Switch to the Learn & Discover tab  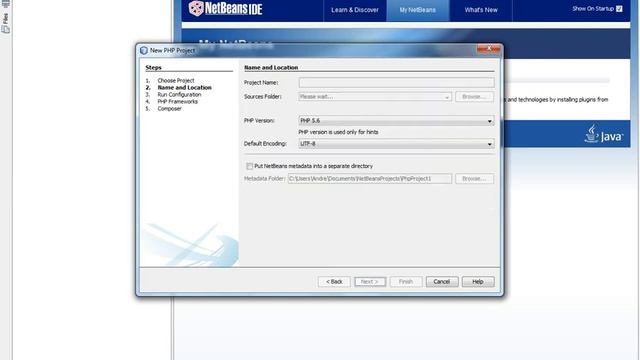(x=355, y=10)
